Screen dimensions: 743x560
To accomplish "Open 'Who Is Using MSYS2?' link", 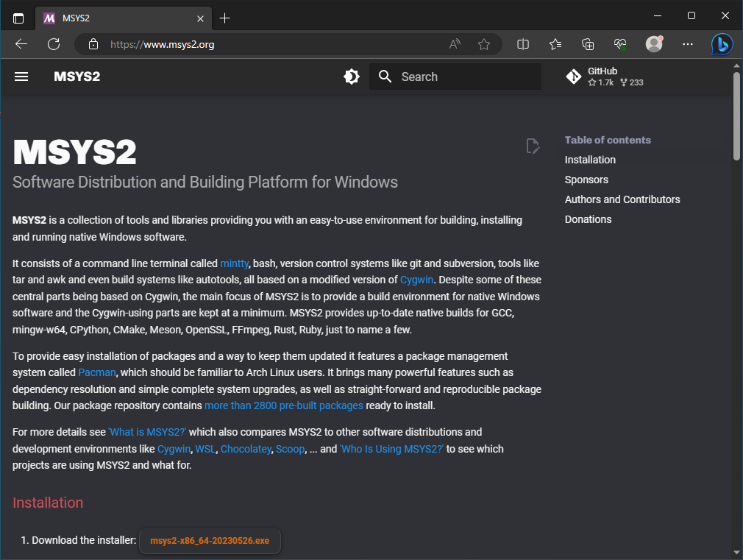I will 391,449.
